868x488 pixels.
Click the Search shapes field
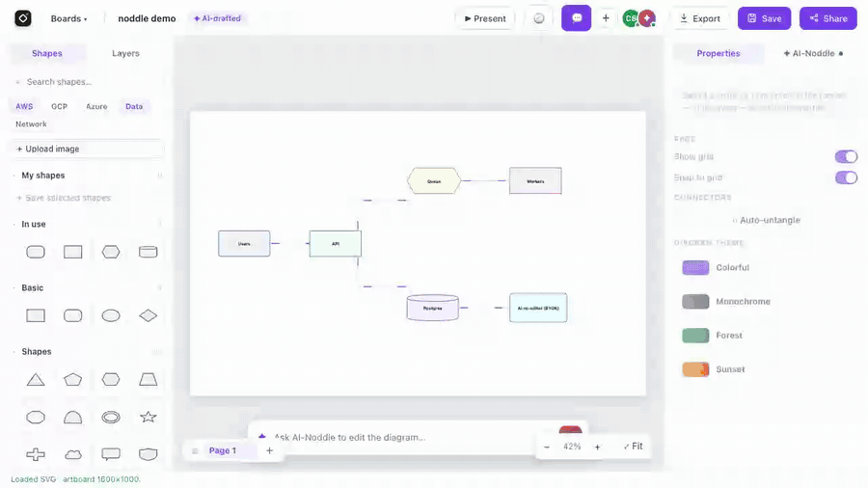coord(88,82)
